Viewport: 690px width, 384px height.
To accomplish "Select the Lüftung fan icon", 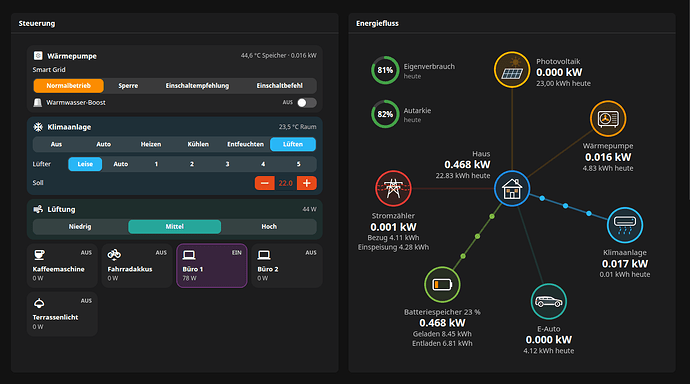I will (38, 209).
